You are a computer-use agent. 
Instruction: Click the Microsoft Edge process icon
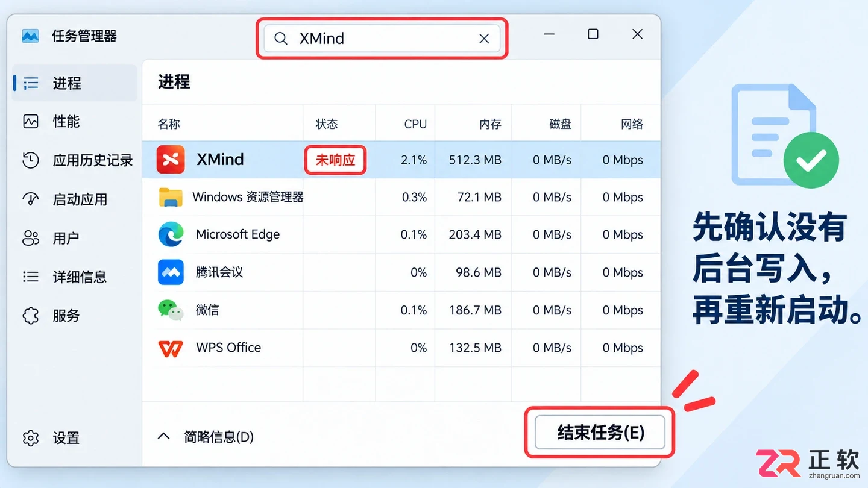coord(171,234)
